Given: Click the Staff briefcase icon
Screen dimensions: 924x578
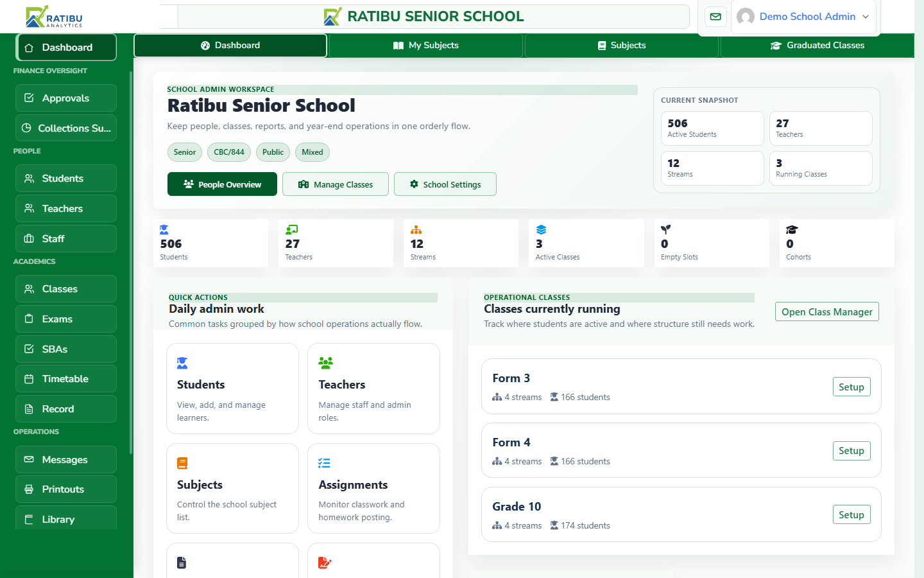Looking at the screenshot, I should [29, 239].
